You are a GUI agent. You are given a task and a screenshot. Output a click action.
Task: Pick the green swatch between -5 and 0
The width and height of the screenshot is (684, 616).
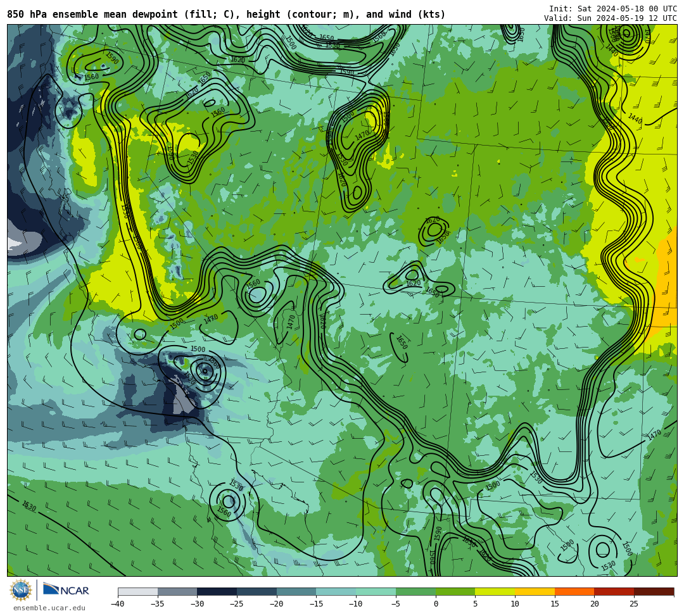[x=415, y=591]
